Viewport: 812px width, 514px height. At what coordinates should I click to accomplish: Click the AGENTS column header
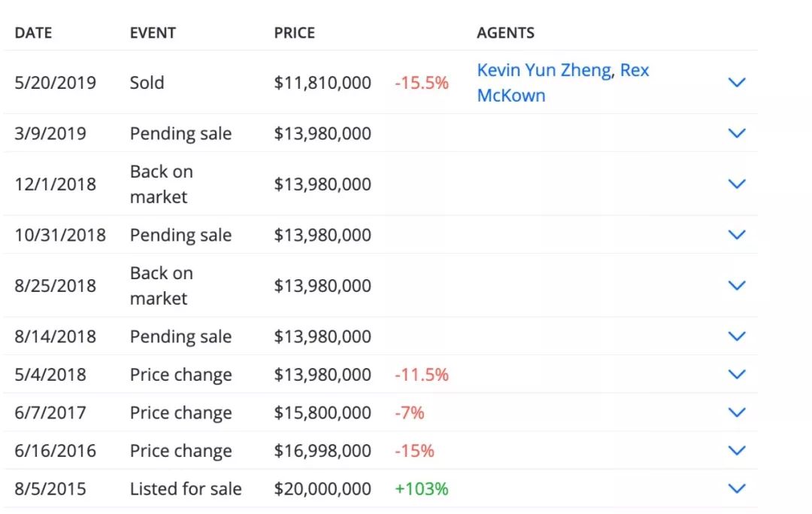pos(505,33)
